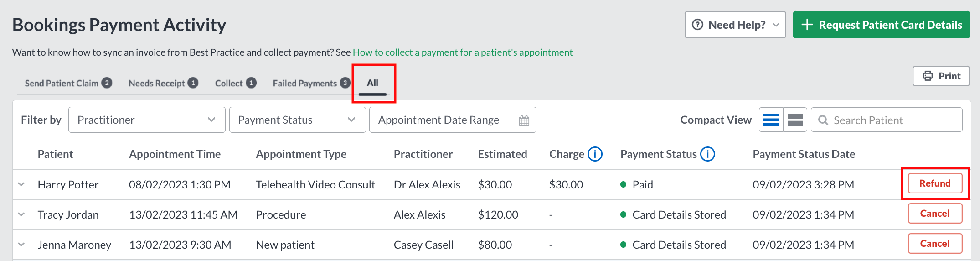980x261 pixels.
Task: Select the expanded row view icon
Action: pos(795,120)
